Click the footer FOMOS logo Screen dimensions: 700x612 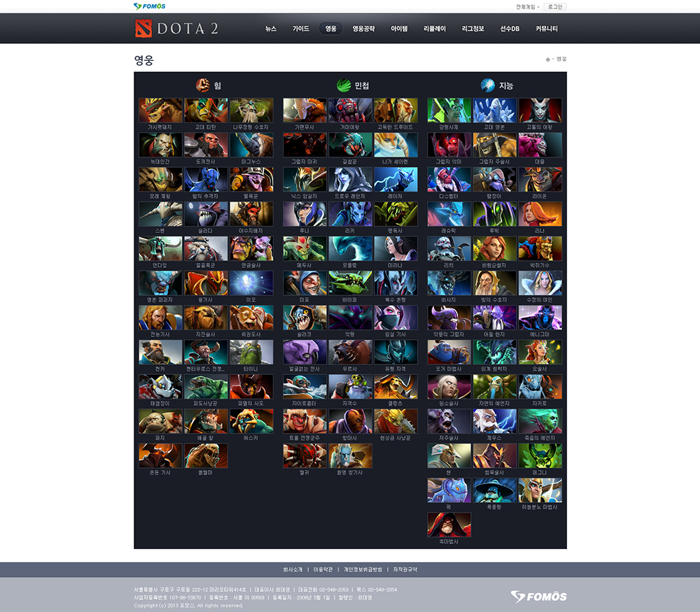pos(539,597)
